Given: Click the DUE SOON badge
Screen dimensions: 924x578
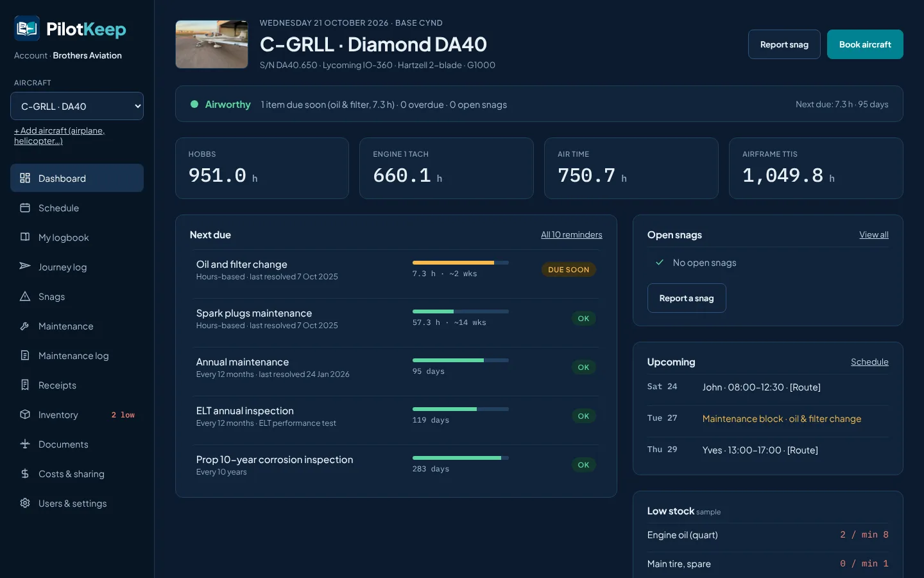Looking at the screenshot, I should tap(569, 270).
